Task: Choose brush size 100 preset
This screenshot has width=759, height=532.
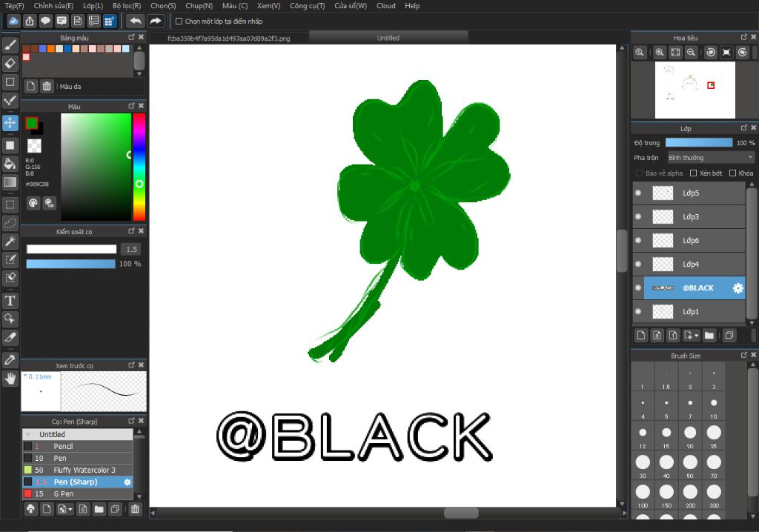Action: [643, 495]
